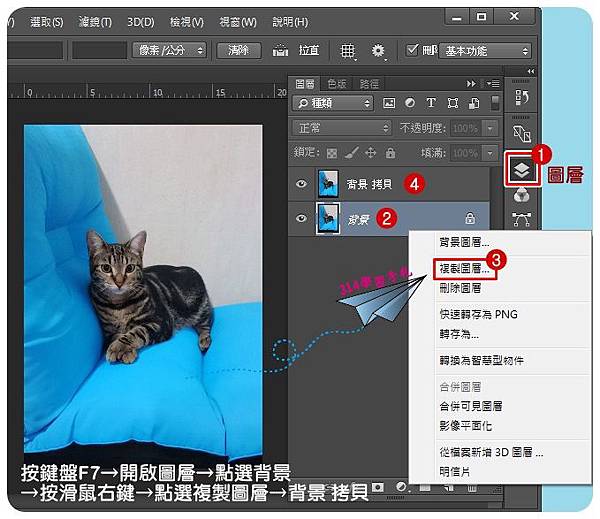The height and width of the screenshot is (519, 600).
Task: Choose 刪除圖層 in context menu
Action: point(460,288)
